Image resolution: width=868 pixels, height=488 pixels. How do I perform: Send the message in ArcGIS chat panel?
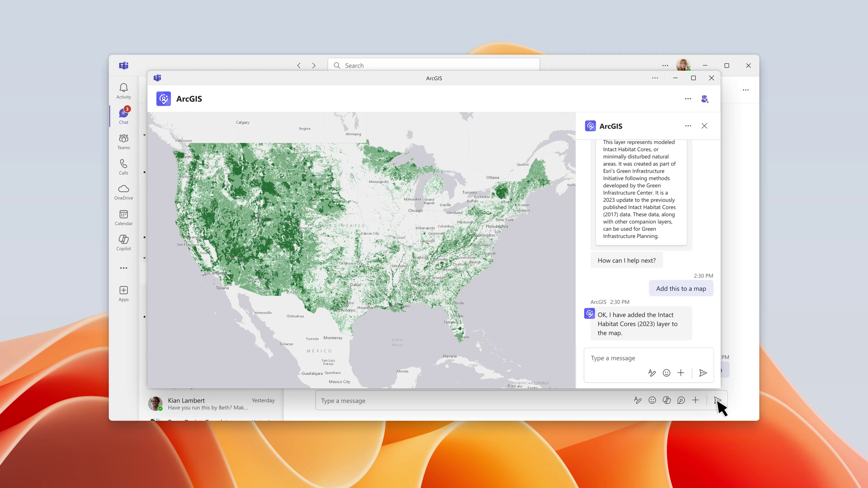click(703, 373)
